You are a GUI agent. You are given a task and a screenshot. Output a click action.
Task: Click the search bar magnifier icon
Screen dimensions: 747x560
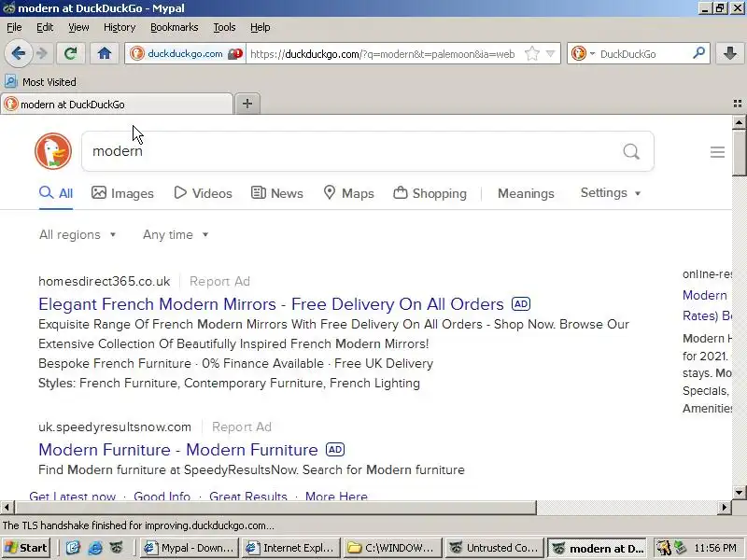click(698, 53)
